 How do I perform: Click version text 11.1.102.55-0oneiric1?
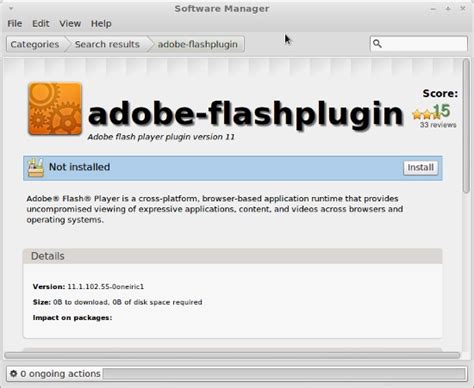pyautogui.click(x=105, y=287)
